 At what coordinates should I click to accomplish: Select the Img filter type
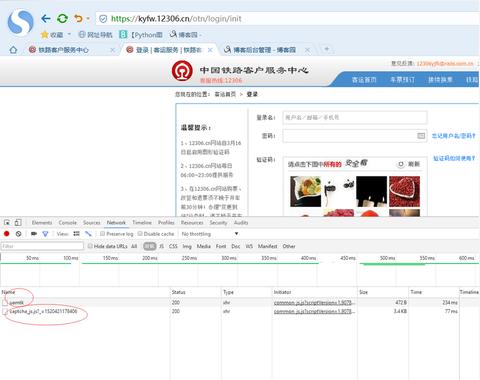(187, 246)
